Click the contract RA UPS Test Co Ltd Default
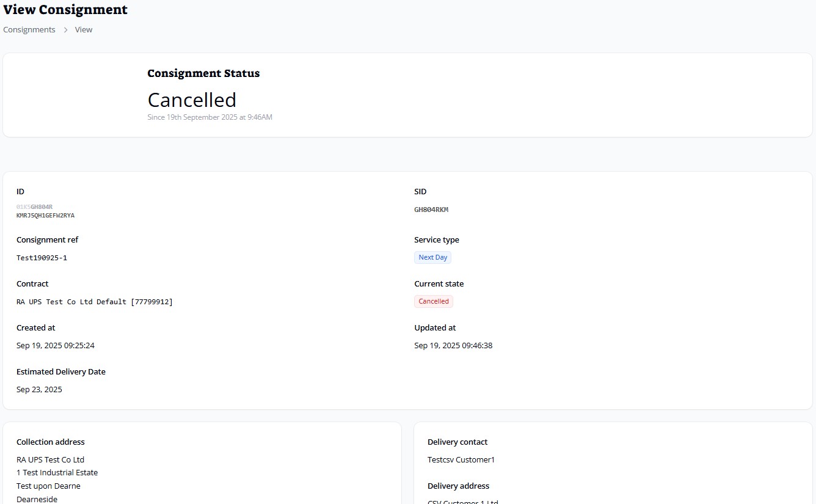 94,302
